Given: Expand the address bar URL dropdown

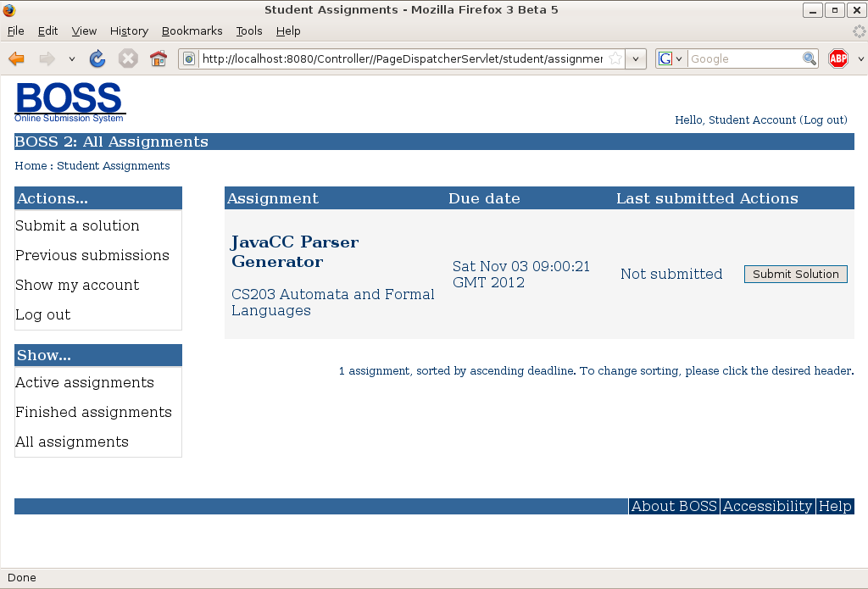Looking at the screenshot, I should tap(637, 59).
